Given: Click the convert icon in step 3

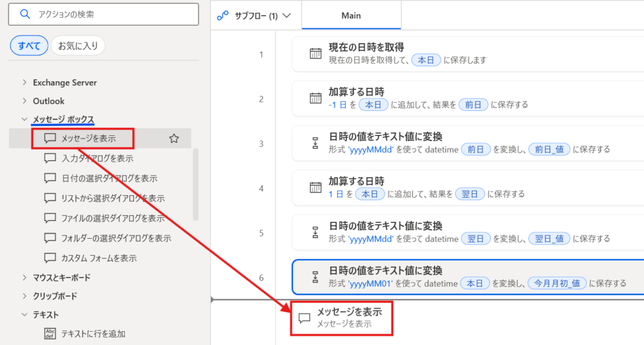Looking at the screenshot, I should [x=316, y=143].
